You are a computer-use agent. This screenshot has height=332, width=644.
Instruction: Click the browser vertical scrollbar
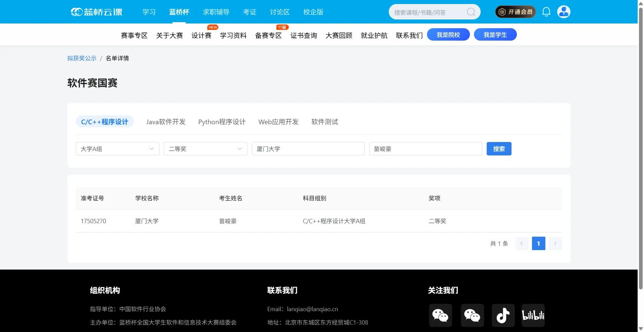pos(641,148)
